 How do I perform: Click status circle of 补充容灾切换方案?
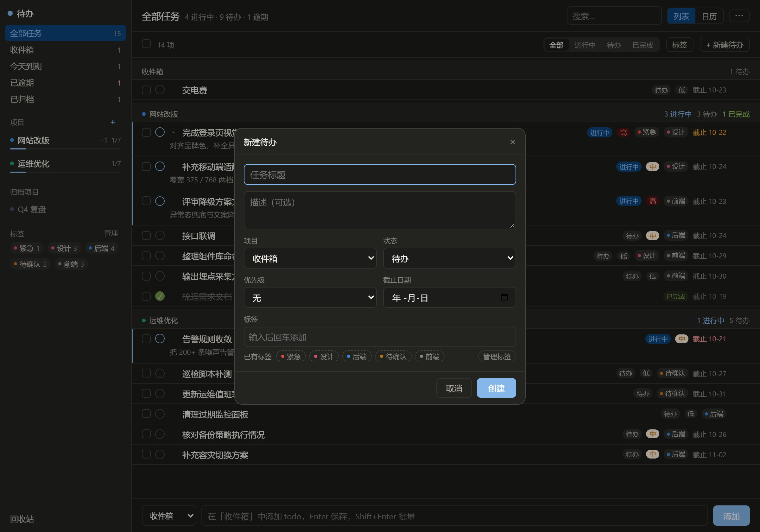(160, 454)
